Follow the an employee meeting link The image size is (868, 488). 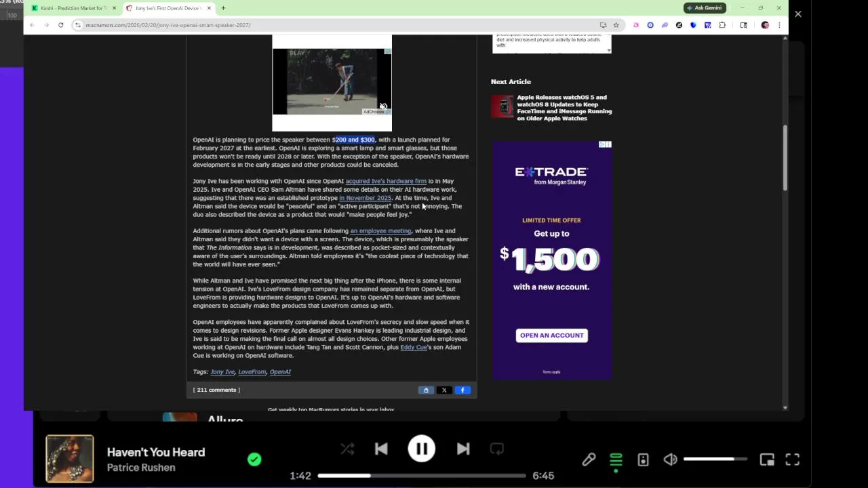pyautogui.click(x=380, y=231)
